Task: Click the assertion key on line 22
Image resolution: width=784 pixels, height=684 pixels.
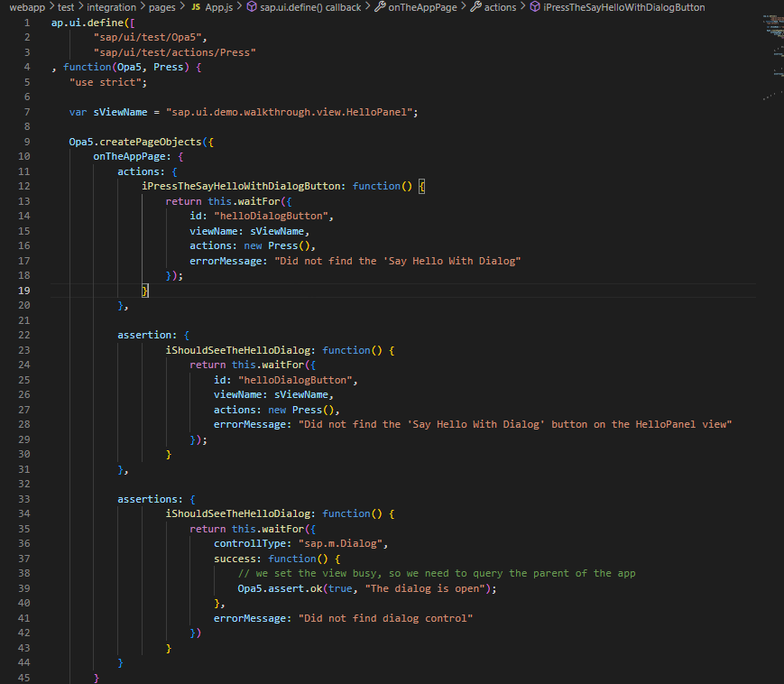Action: click(x=144, y=335)
